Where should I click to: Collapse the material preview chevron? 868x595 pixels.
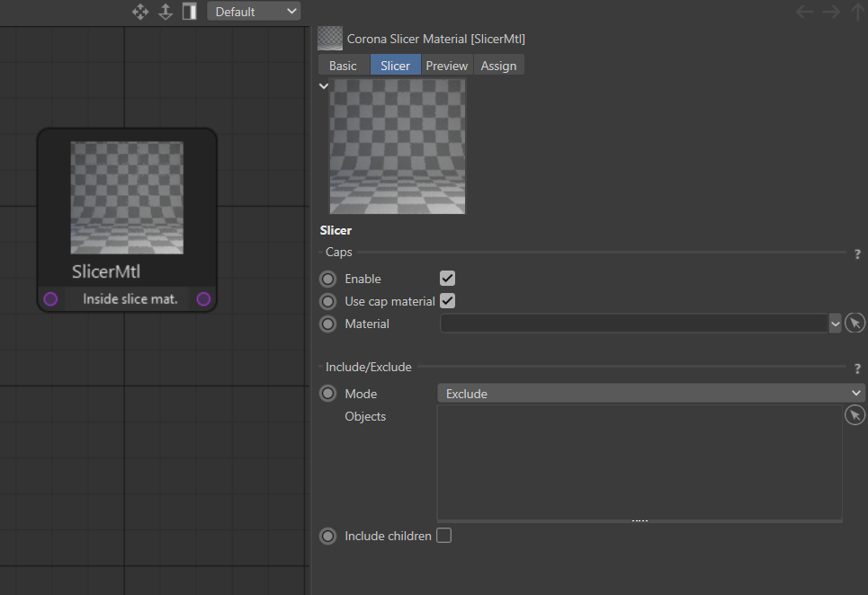click(324, 86)
